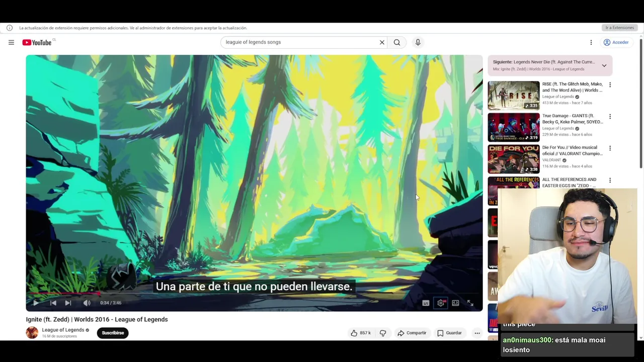This screenshot has width=644, height=362.
Task: Subscribe with Suscribirse button
Action: [113, 333]
